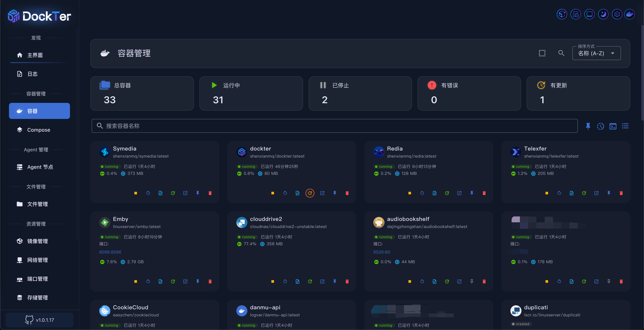The height and width of the screenshot is (330, 644).
Task: Open settings via the gear icon
Action: (617, 14)
